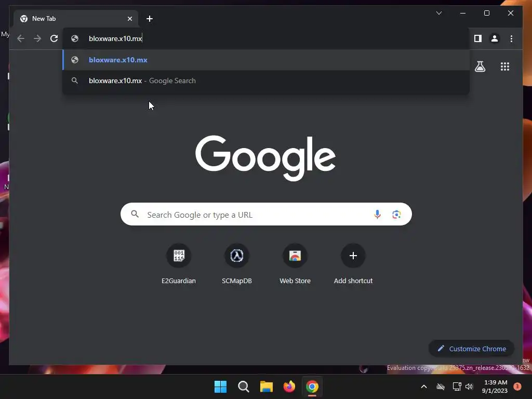
Task: Click Customize Chrome button
Action: pos(471,349)
